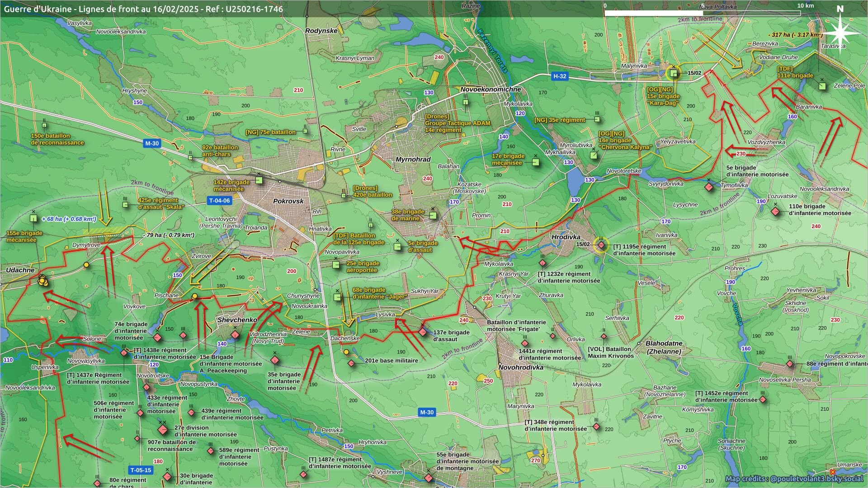Viewport: 868px width, 488px height.
Task: Select the 68e brigade Jager unit marker
Action: 337,297
